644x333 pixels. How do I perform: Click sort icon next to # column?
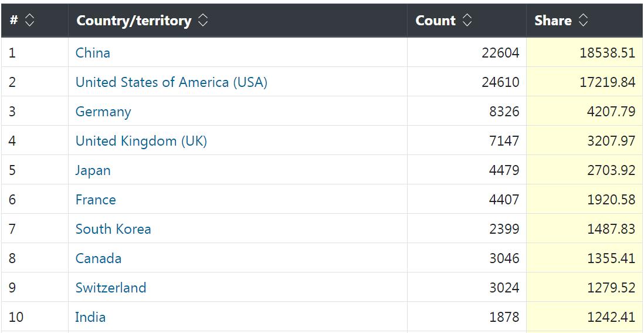pos(29,21)
